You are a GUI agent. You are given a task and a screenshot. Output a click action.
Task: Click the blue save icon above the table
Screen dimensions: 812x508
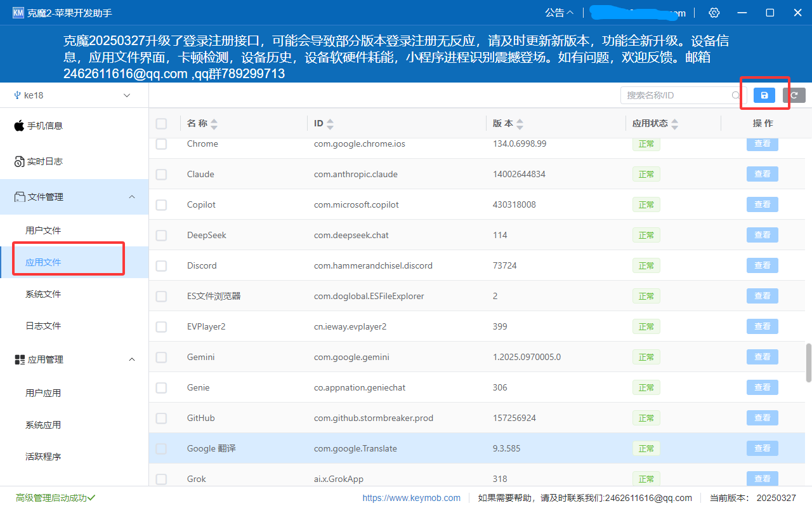pos(764,95)
